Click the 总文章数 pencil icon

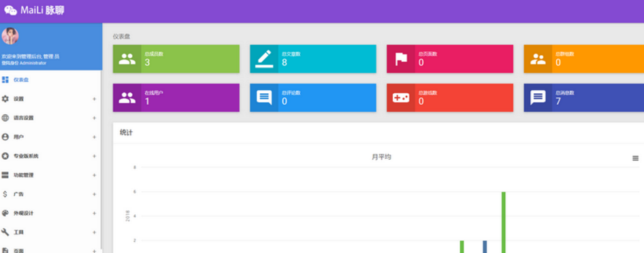(x=264, y=58)
